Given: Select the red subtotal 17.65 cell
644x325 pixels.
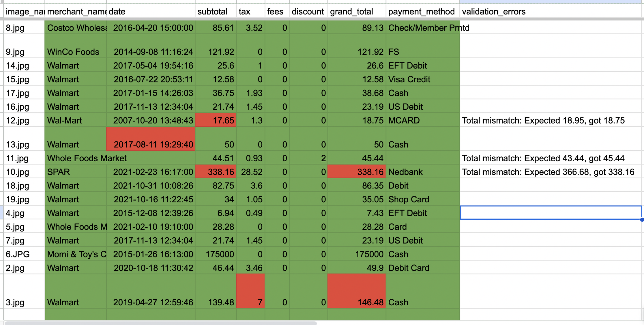Looking at the screenshot, I should point(216,120).
